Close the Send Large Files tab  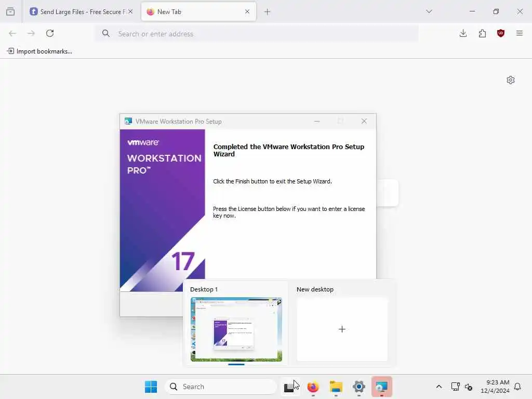130,11
